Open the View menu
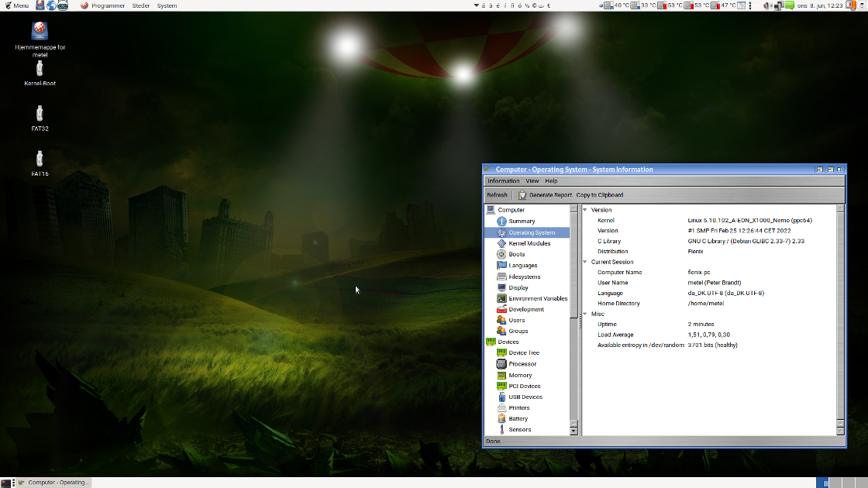Viewport: 868px width, 488px height. click(x=532, y=181)
